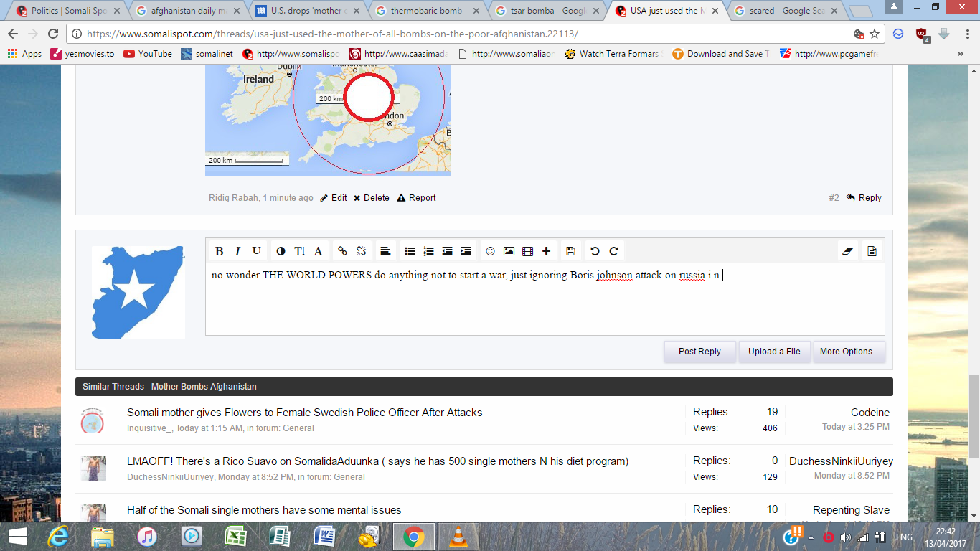Screen dimensions: 980x551
Task: Switch to the scared - Google Search tab
Action: pos(786,11)
